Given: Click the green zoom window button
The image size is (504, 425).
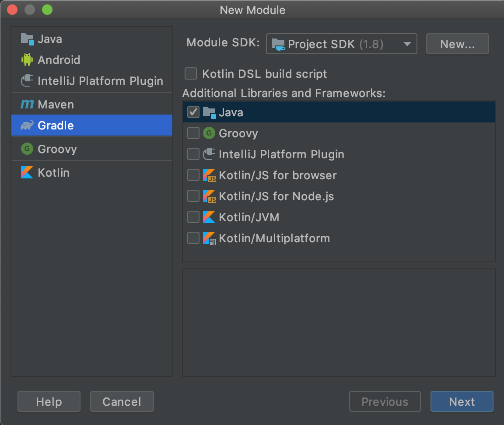Looking at the screenshot, I should [x=47, y=10].
